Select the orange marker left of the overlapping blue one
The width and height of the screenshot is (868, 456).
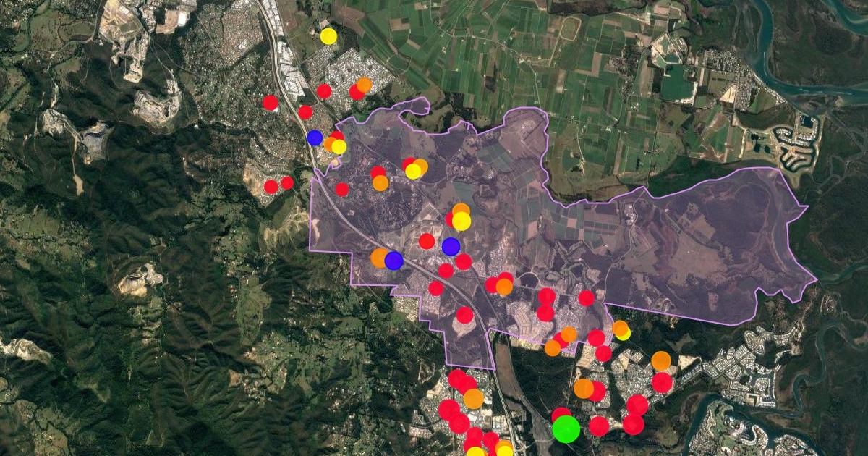pos(379,258)
